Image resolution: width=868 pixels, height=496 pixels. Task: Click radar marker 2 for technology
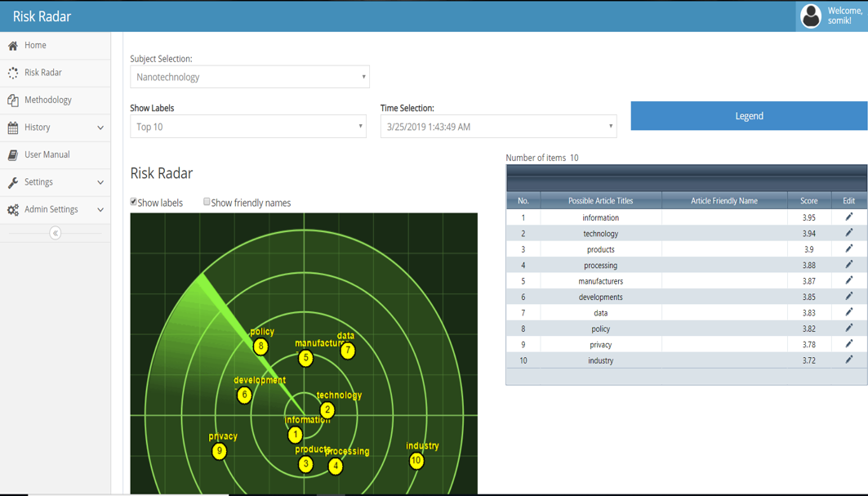pos(327,410)
